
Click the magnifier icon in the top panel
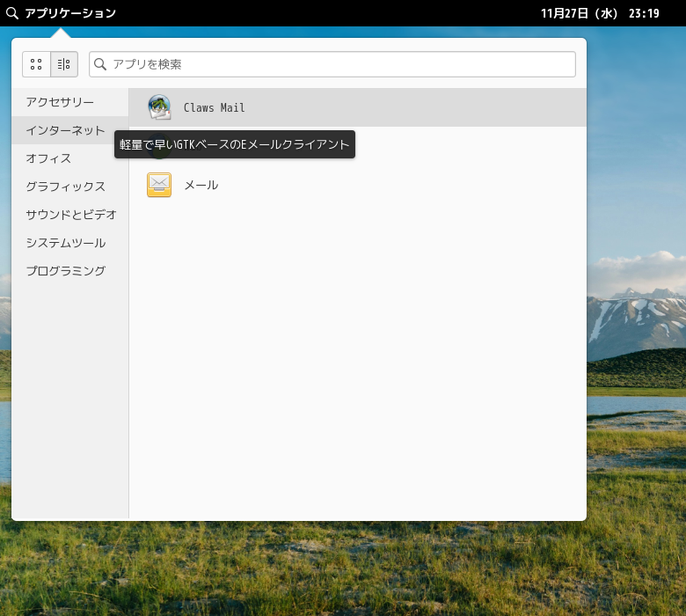tap(12, 13)
